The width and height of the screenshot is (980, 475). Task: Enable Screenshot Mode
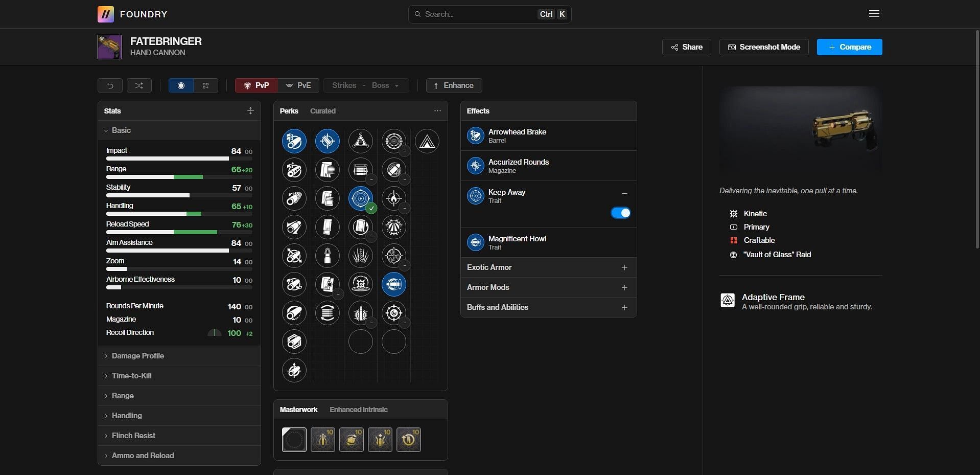point(764,47)
